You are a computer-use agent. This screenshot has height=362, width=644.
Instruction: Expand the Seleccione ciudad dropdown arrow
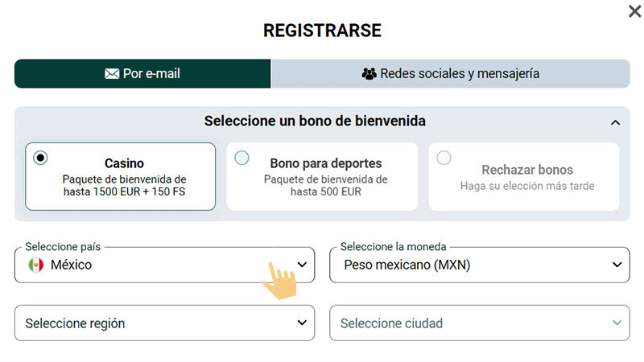pyautogui.click(x=617, y=323)
